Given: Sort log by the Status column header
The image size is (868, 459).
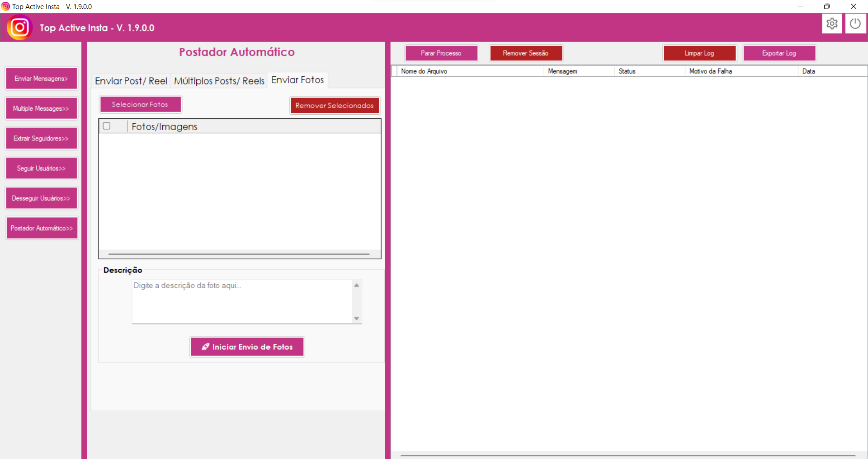Looking at the screenshot, I should [627, 71].
